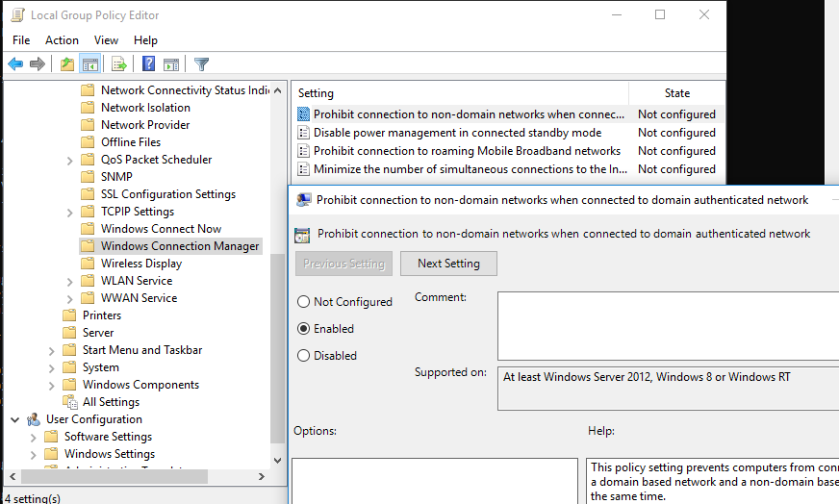Click the dialog title bar policy icon
The image size is (839, 504).
pos(304,199)
